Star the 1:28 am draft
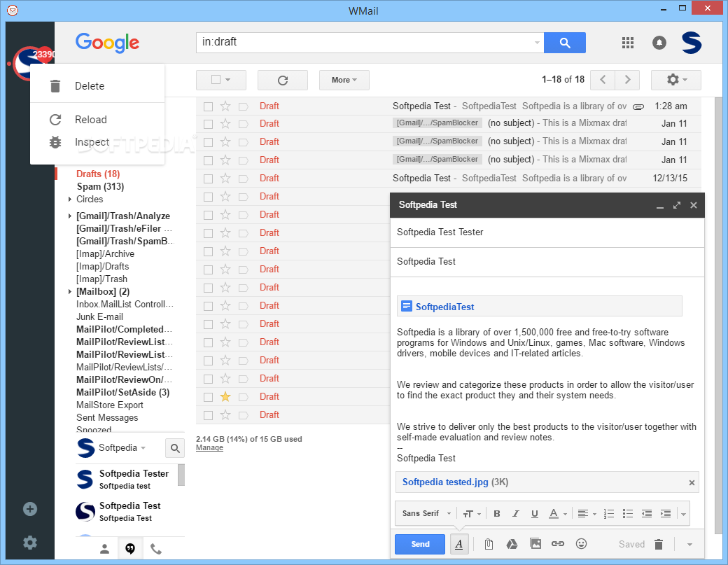This screenshot has width=728, height=565. click(x=225, y=106)
